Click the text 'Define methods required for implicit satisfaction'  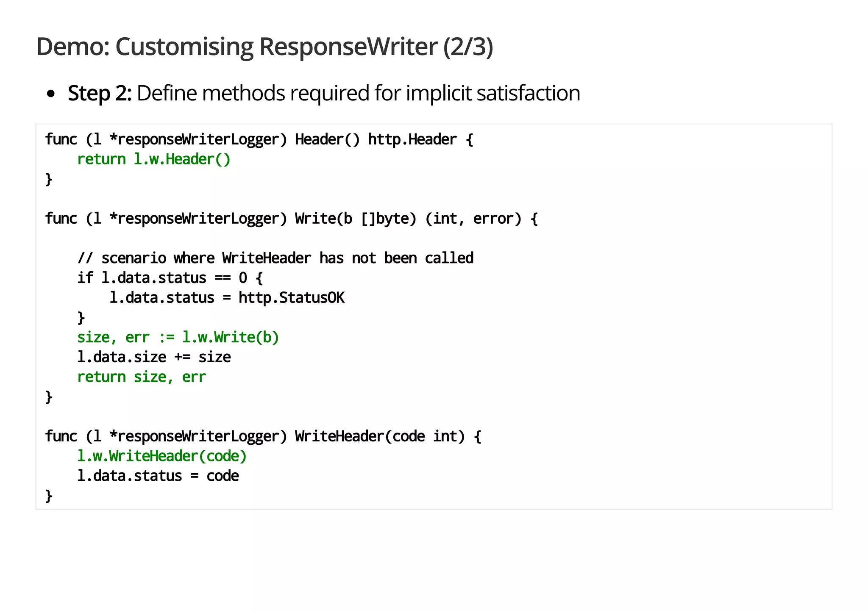[x=358, y=93]
